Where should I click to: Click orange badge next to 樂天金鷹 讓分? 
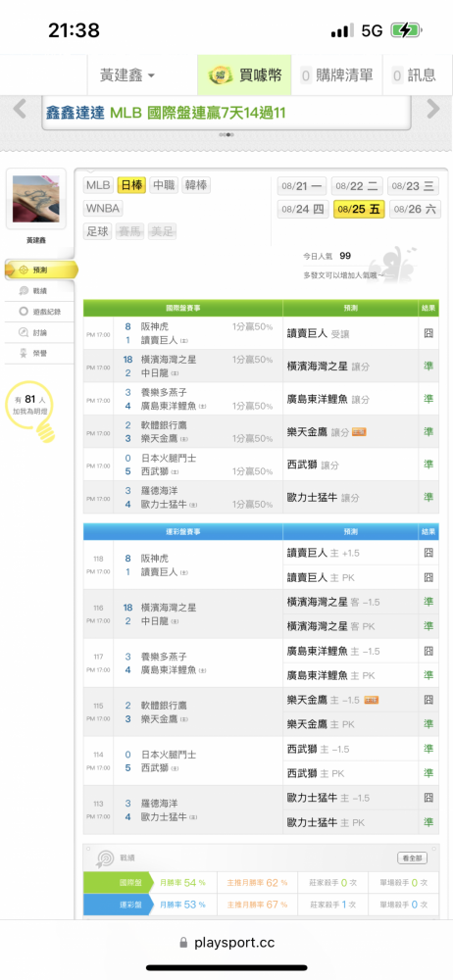coord(359,432)
